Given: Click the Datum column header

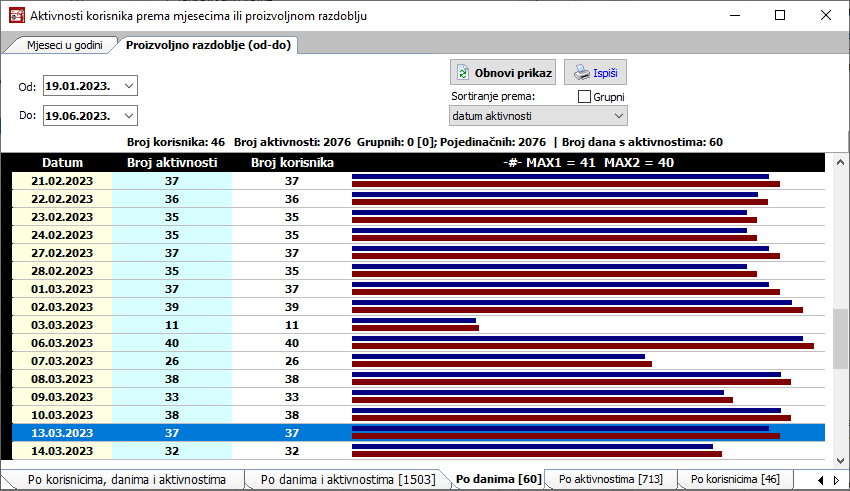Looking at the screenshot, I should 62,162.
